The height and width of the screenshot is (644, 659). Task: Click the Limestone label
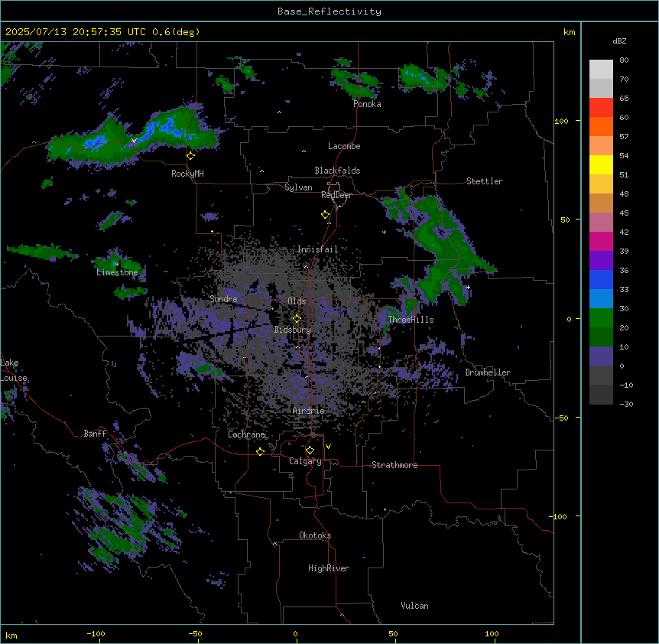point(117,272)
